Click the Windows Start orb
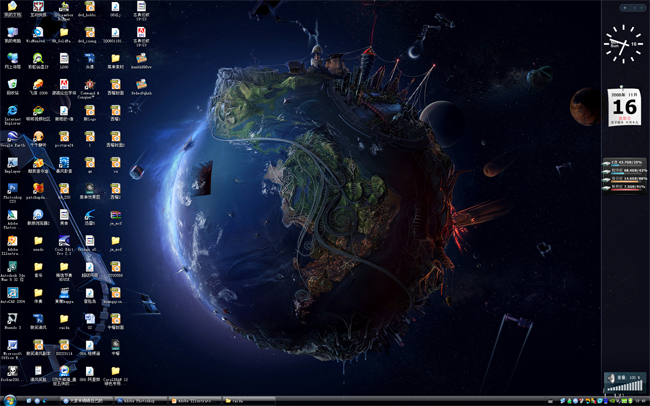The width and height of the screenshot is (650, 406). (x=8, y=400)
